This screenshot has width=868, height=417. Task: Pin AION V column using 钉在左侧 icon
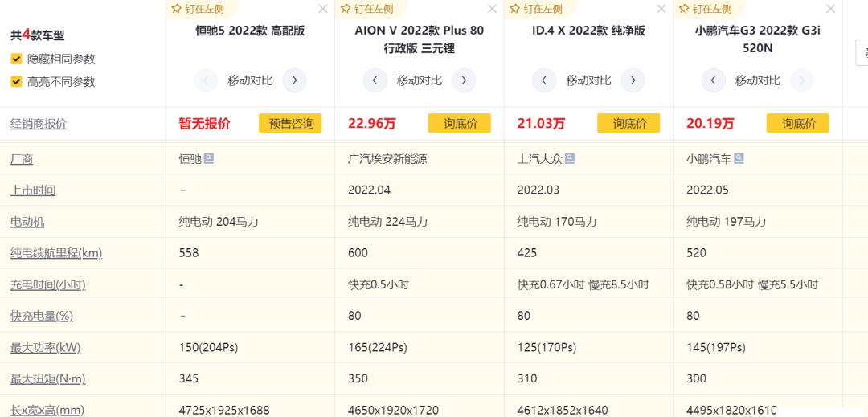tap(346, 9)
